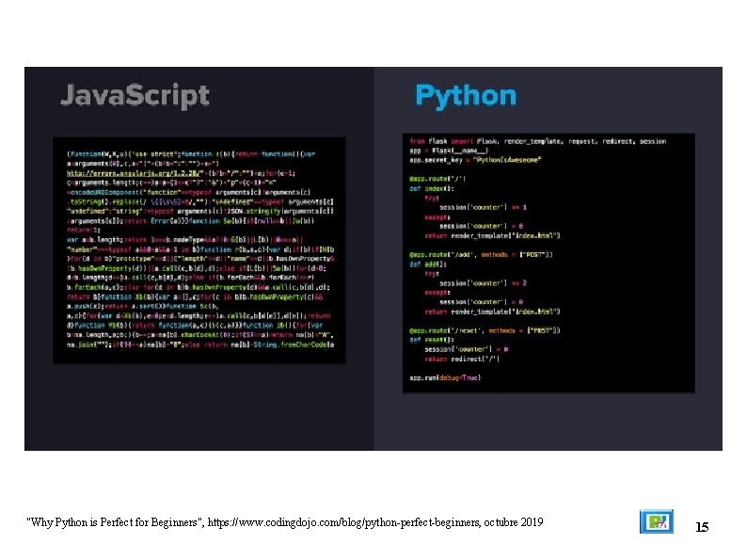The width and height of the screenshot is (747, 560).
Task: Click the Python Flask code snippet image
Action: click(x=548, y=264)
